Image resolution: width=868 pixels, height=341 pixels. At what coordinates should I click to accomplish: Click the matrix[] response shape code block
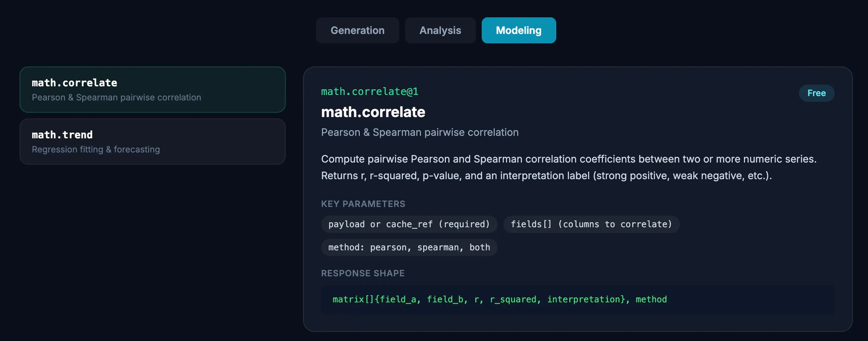coord(578,300)
